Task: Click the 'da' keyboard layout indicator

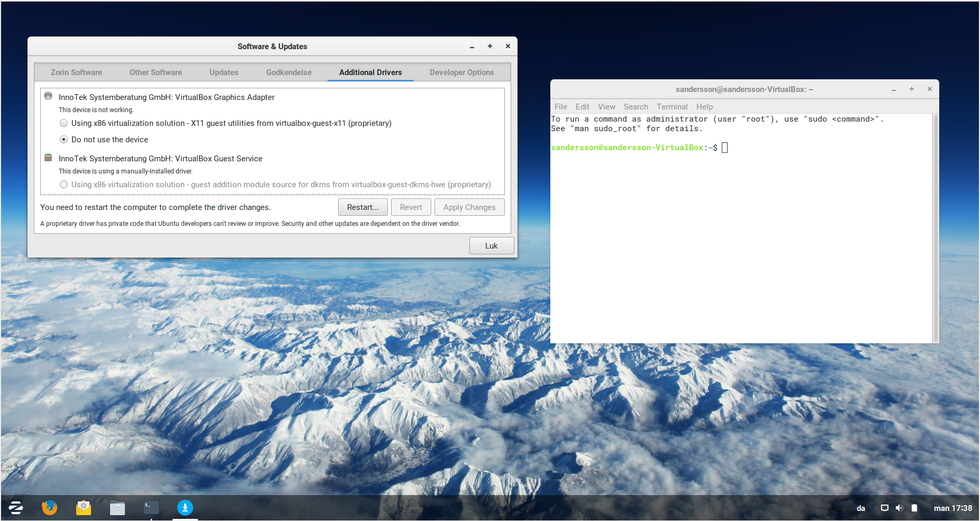Action: pos(861,508)
